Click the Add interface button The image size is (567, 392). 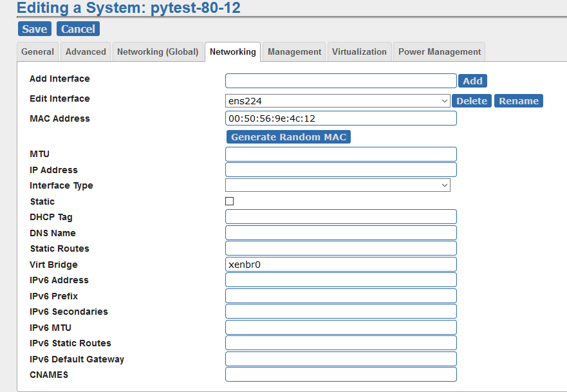pos(472,81)
